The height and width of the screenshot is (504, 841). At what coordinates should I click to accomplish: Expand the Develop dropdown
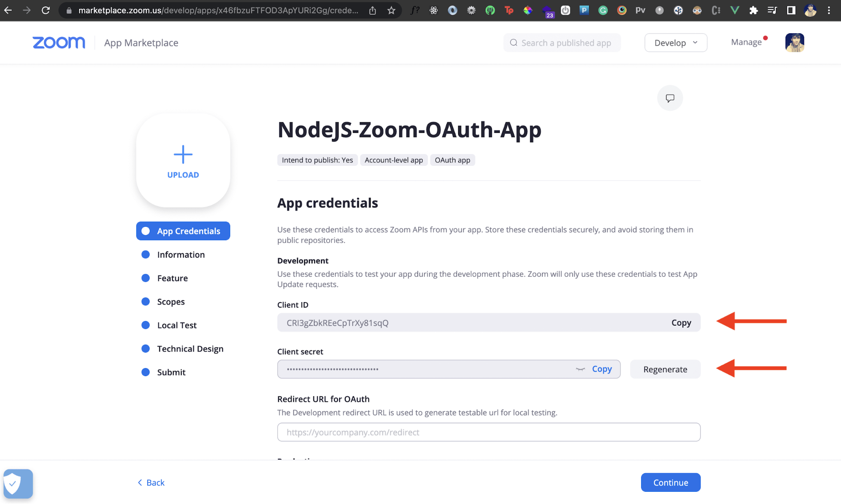click(675, 42)
